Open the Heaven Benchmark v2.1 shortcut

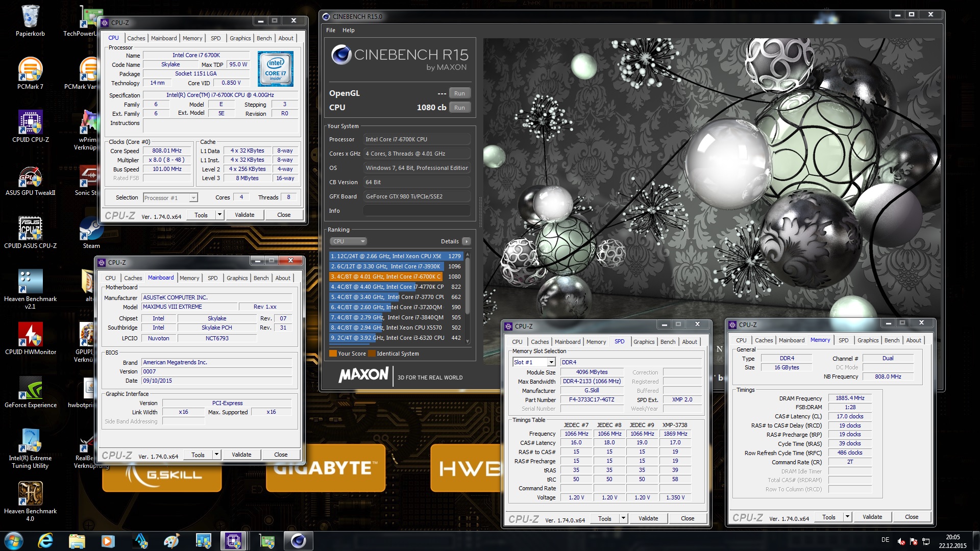[30, 289]
